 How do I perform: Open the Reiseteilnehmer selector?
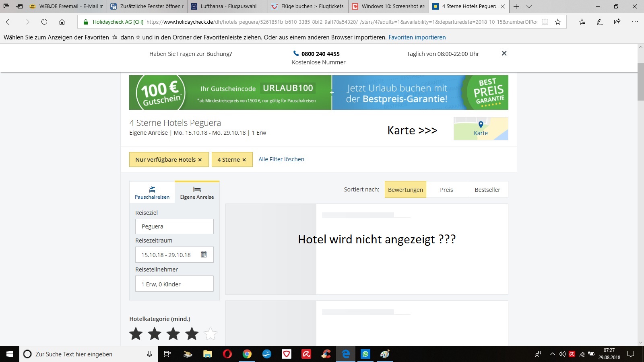(x=174, y=284)
